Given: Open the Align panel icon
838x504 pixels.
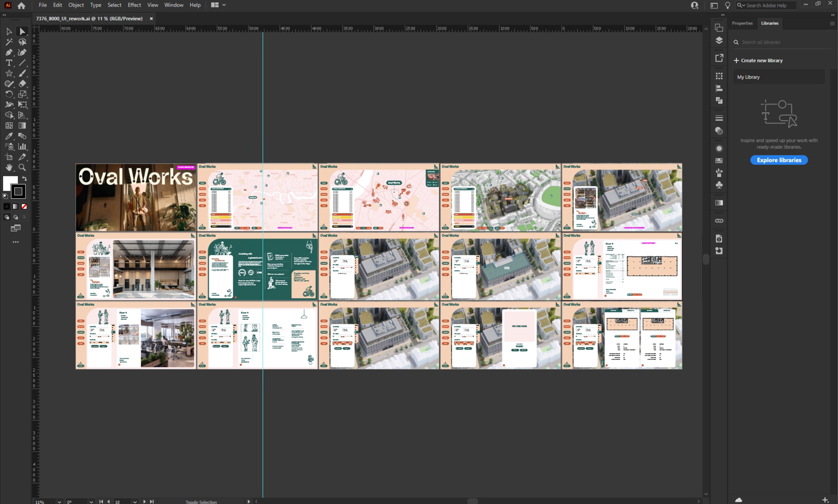Looking at the screenshot, I should (719, 88).
